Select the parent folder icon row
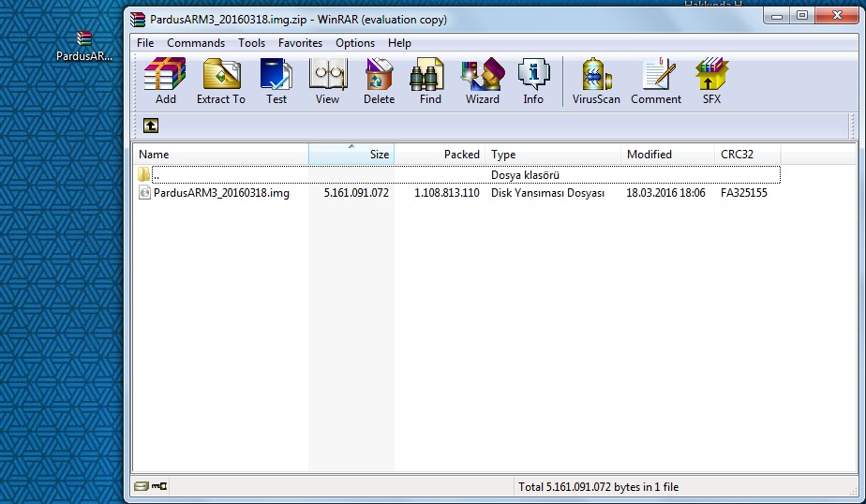 [x=144, y=175]
